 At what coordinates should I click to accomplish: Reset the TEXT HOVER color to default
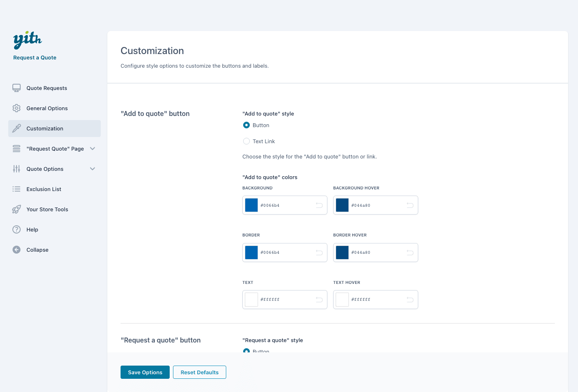(410, 300)
